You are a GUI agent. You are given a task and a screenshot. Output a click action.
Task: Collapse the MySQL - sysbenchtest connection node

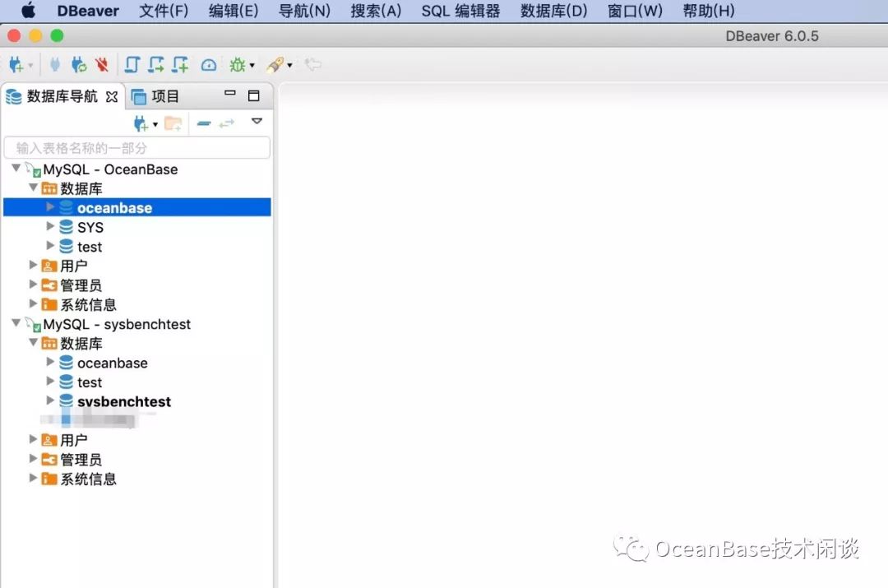(16, 323)
